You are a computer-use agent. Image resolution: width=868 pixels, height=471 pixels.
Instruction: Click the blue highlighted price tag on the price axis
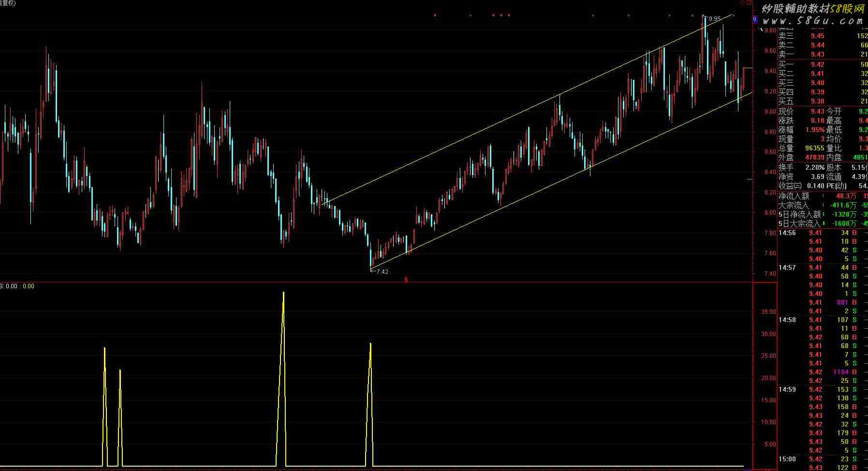[x=755, y=20]
